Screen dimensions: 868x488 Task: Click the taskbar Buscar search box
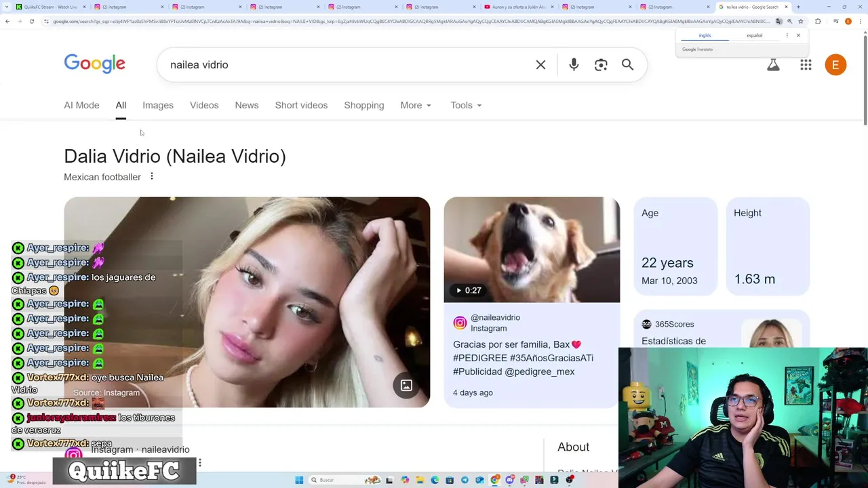pyautogui.click(x=344, y=480)
